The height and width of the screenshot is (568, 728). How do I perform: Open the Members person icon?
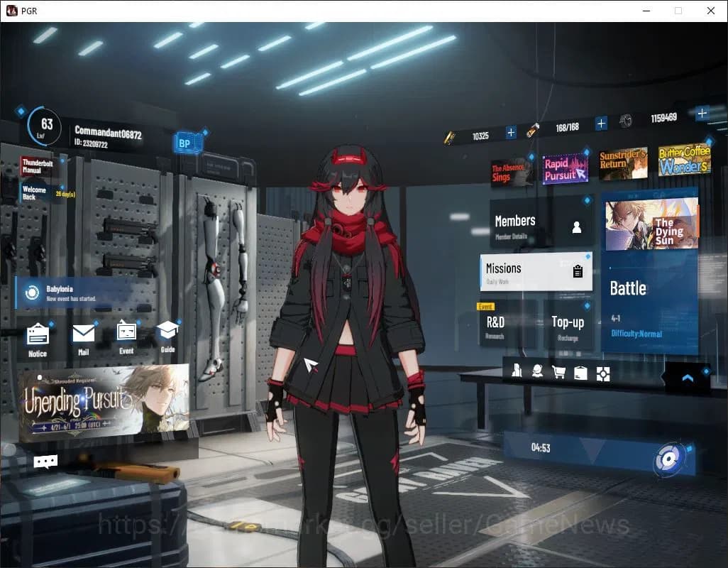577,227
